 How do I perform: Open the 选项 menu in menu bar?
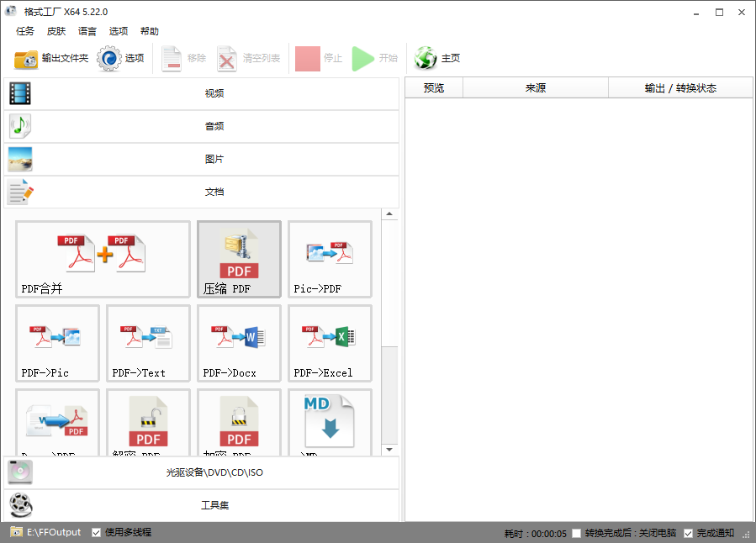click(118, 31)
